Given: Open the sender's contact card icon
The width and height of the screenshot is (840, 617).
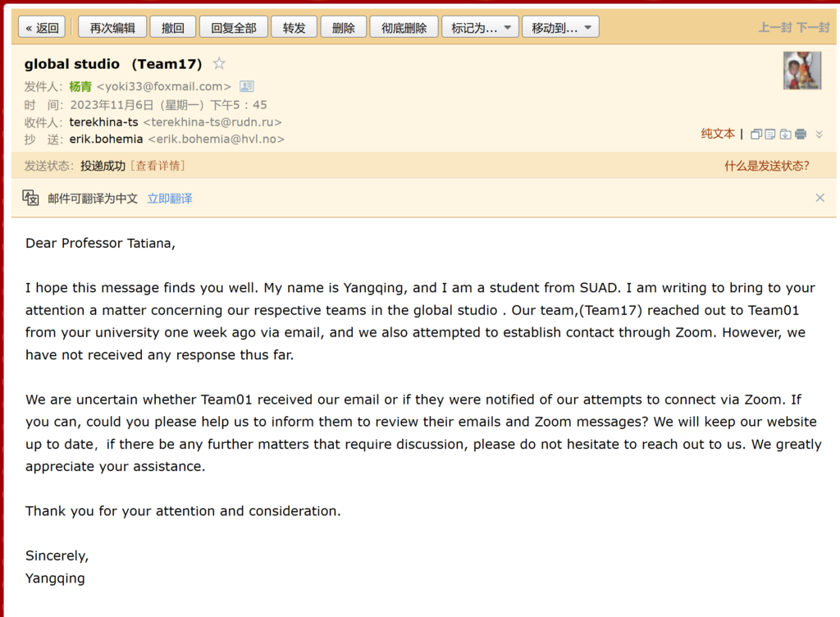Looking at the screenshot, I should [x=246, y=86].
